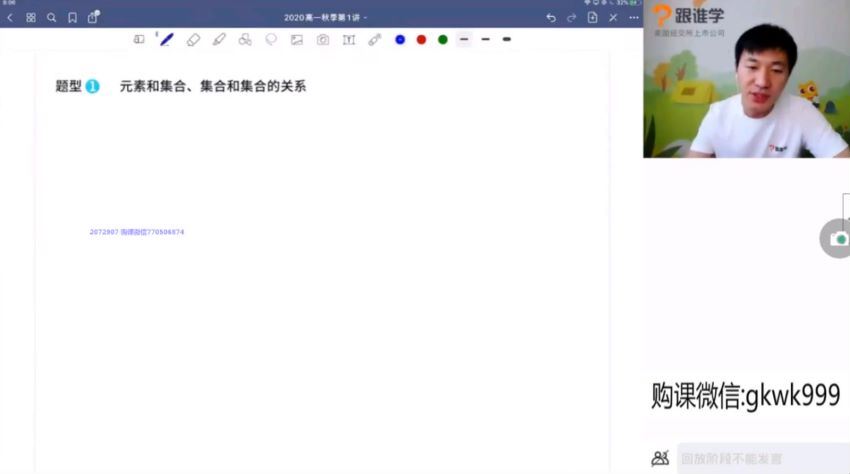Open the page thumbnails grid view
The height and width of the screenshot is (474, 850).
tap(31, 18)
